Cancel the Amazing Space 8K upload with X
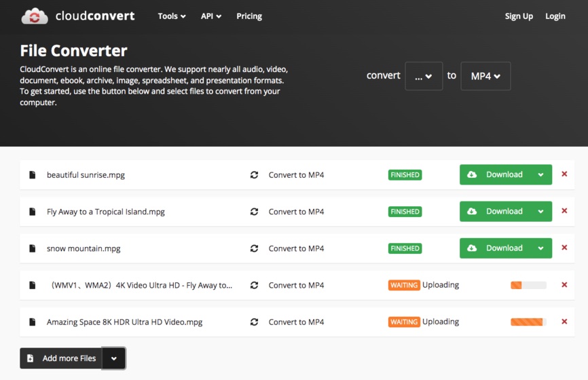Screen dimensions: 588x380 click(x=564, y=322)
